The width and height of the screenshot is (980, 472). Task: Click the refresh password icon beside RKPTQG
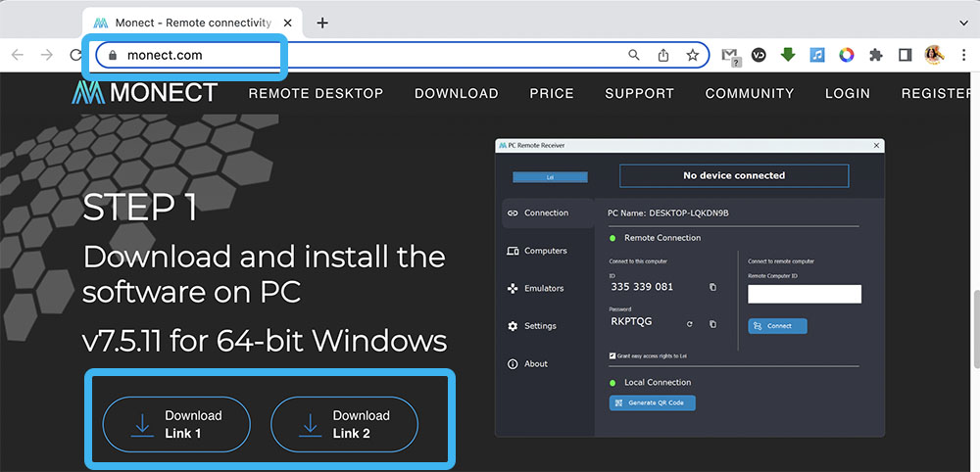[x=690, y=323]
